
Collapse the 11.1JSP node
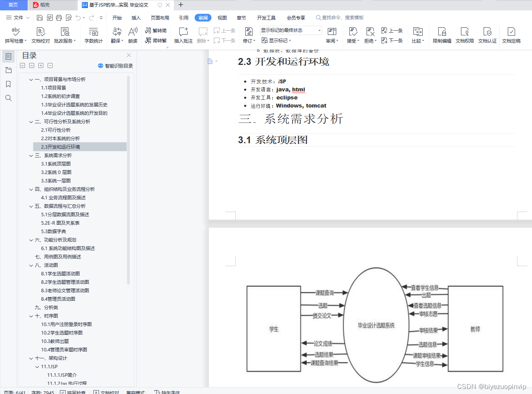[x=37, y=367]
